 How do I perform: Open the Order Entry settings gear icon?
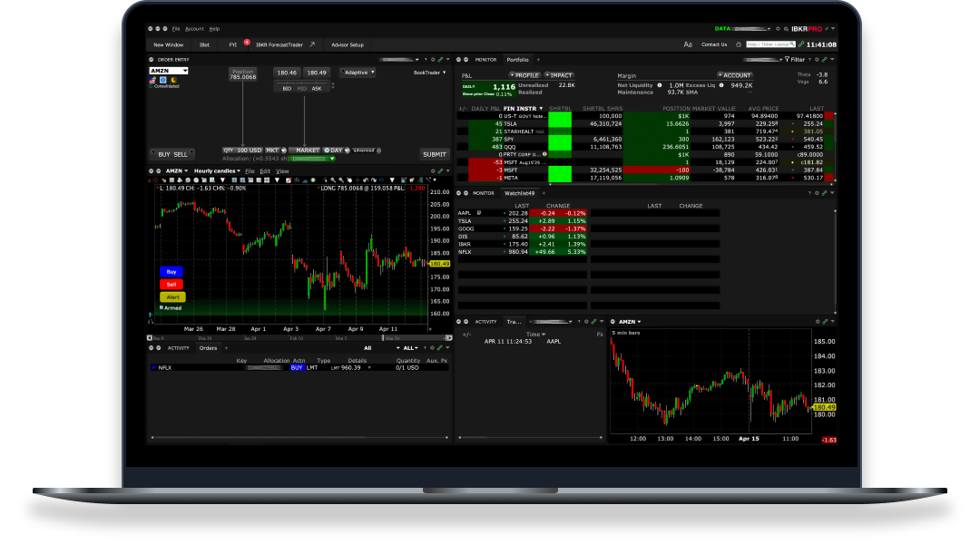tap(433, 60)
